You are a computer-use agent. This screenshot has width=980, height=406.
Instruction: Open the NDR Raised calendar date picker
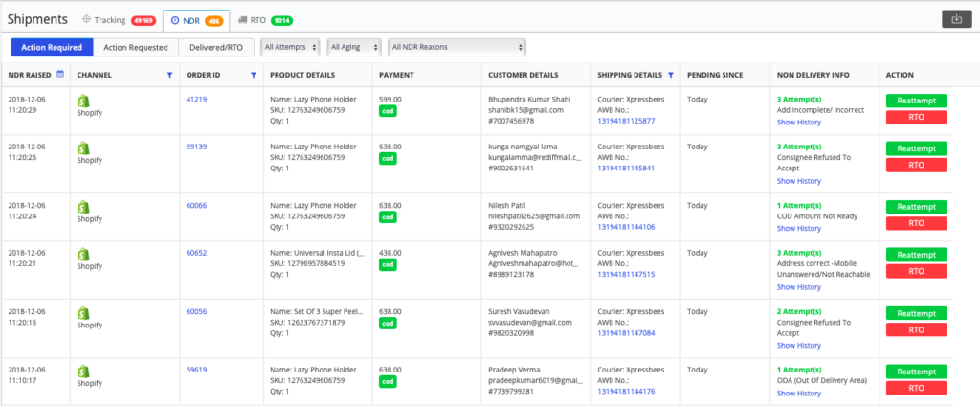60,74
